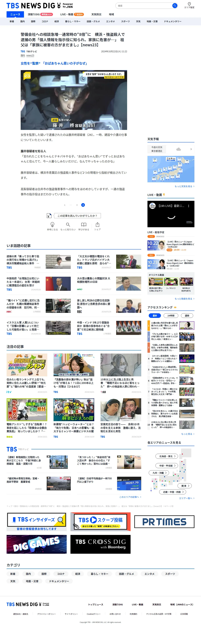Open the プライバシーポリシー footer link
Screen dimensions: 201x644
coord(46,614)
